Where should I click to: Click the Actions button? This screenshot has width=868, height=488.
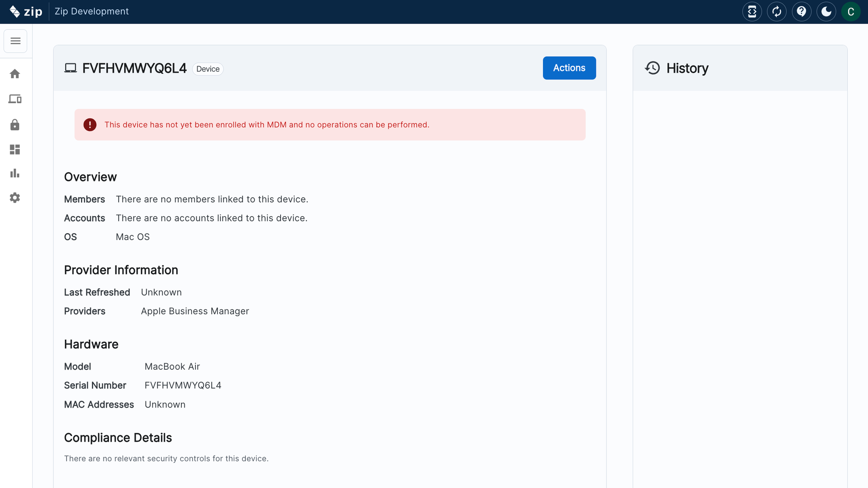click(569, 68)
